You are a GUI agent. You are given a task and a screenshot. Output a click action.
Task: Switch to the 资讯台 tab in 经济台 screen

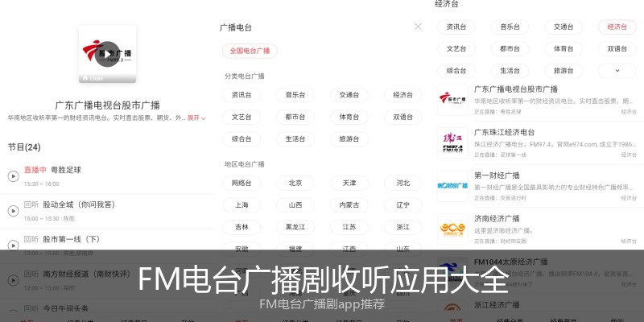[x=456, y=27]
